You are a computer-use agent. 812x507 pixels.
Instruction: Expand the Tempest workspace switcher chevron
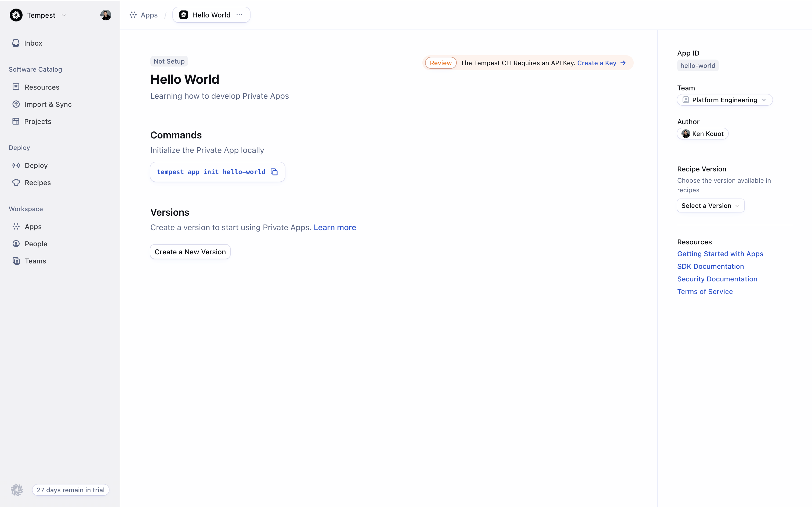64,16
